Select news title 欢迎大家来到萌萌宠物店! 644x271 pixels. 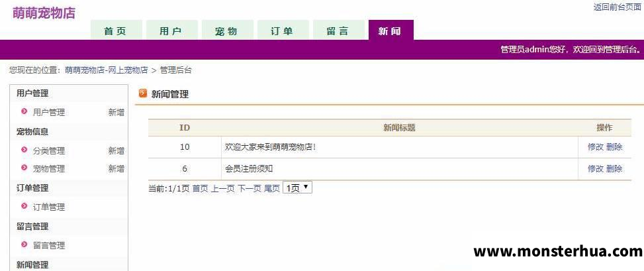pos(271,147)
